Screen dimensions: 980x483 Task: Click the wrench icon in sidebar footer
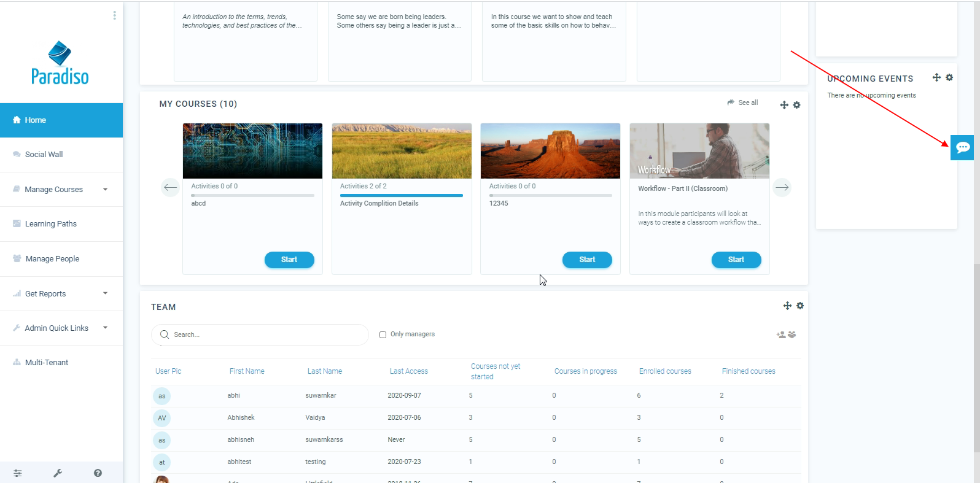tap(58, 473)
